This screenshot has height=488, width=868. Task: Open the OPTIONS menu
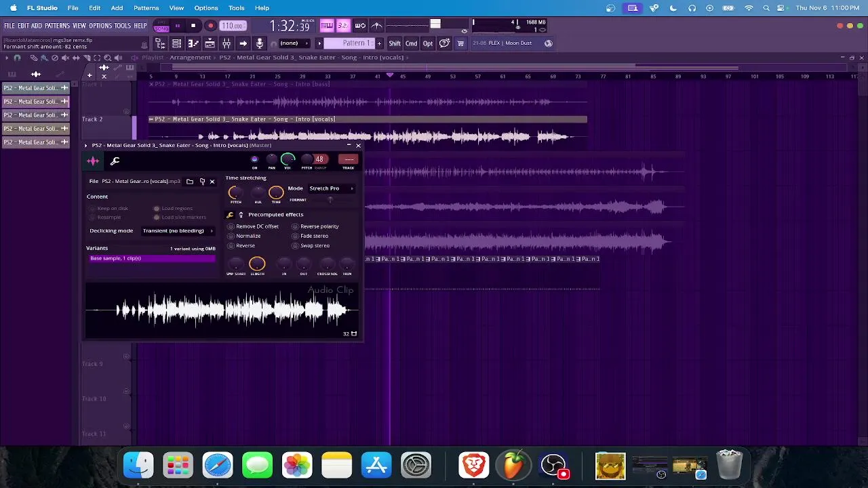click(x=100, y=26)
